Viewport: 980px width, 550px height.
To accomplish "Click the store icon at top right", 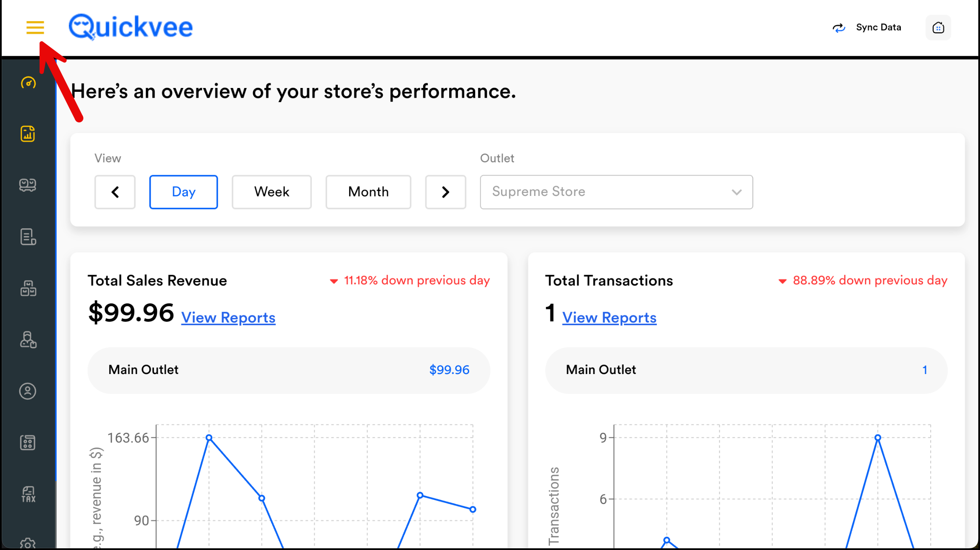I will point(938,28).
